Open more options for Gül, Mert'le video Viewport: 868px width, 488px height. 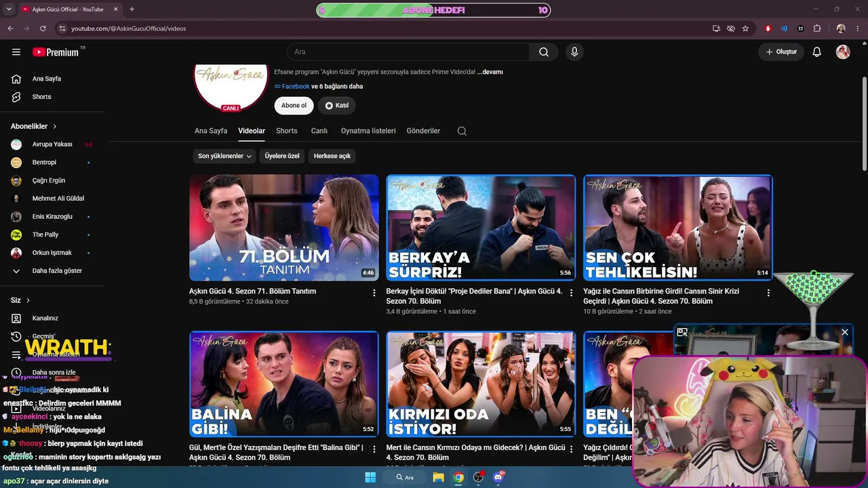(x=374, y=449)
